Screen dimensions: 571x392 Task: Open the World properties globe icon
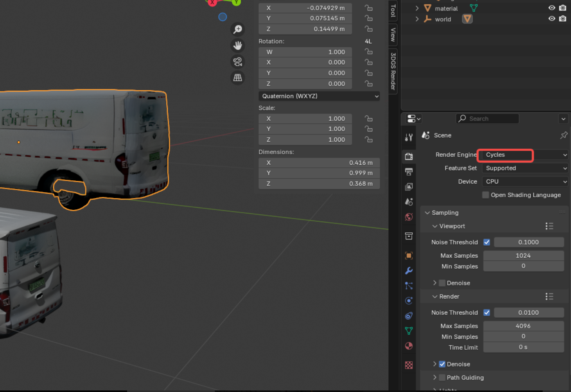pos(409,217)
